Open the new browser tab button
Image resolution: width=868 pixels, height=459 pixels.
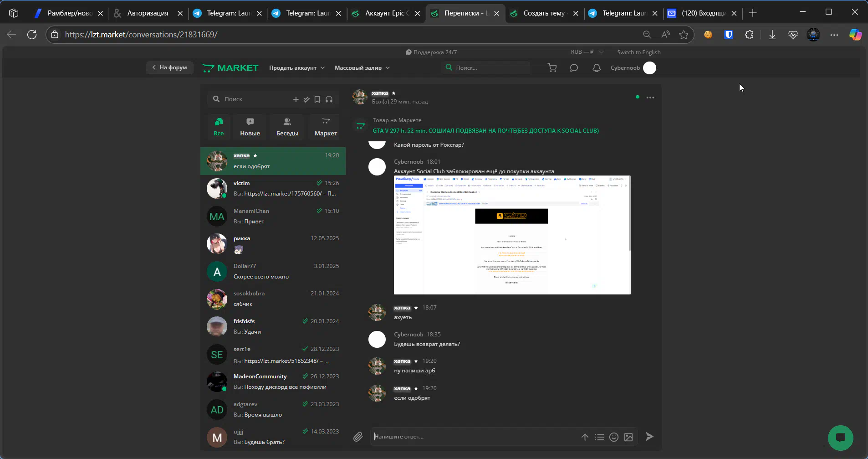click(753, 13)
